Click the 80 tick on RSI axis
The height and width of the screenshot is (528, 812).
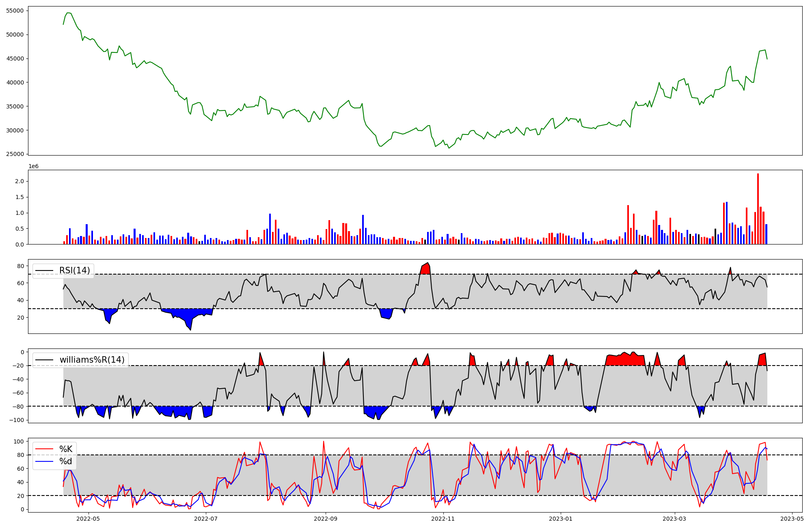click(21, 266)
